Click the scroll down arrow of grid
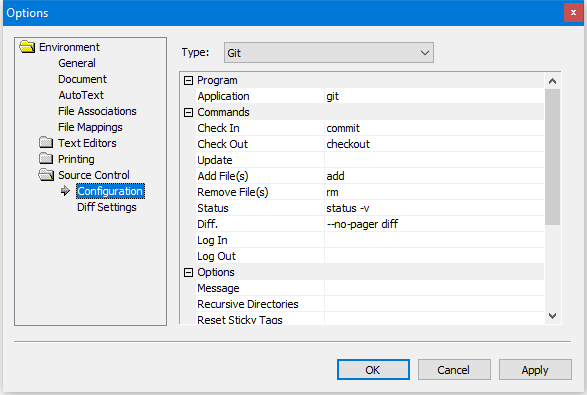Screen dimensions: 587x395 point(552,316)
